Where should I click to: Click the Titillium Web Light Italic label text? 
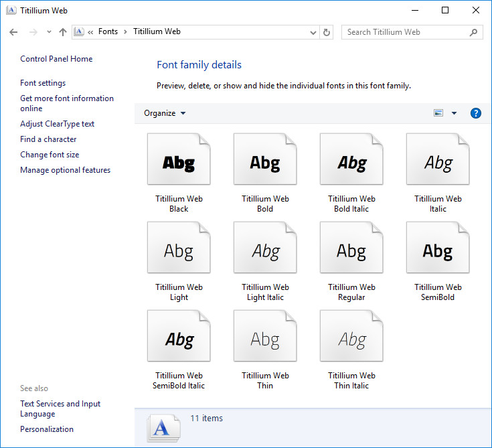[x=265, y=292]
